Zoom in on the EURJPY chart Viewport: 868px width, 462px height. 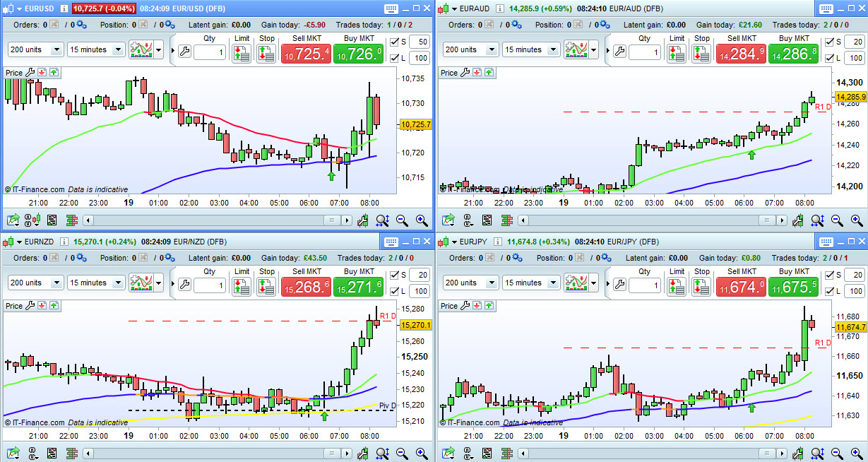[x=857, y=453]
